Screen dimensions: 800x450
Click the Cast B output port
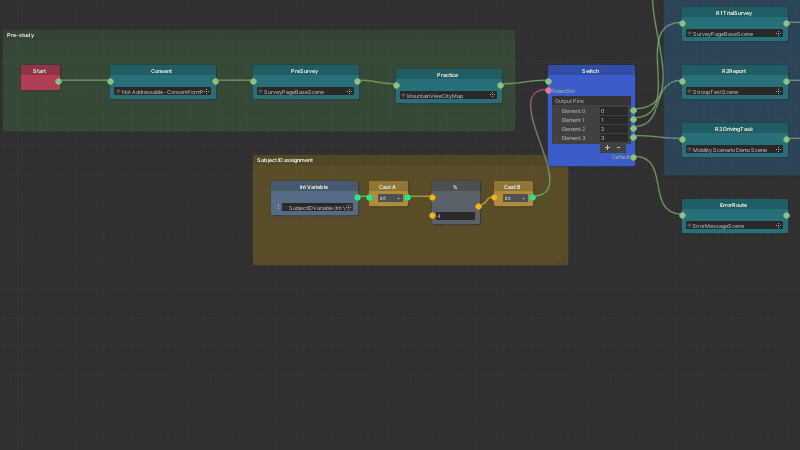[532, 197]
